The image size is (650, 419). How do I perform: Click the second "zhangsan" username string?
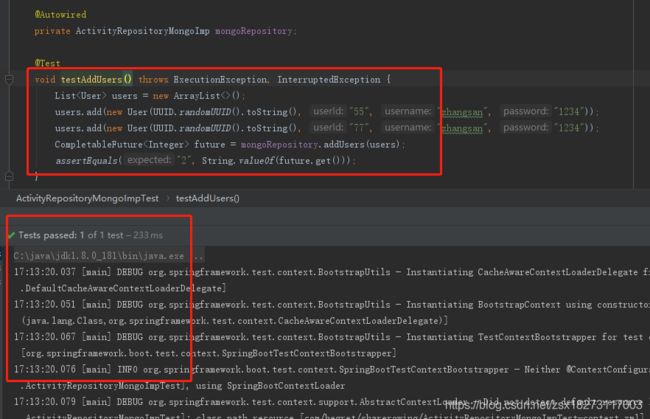[462, 128]
